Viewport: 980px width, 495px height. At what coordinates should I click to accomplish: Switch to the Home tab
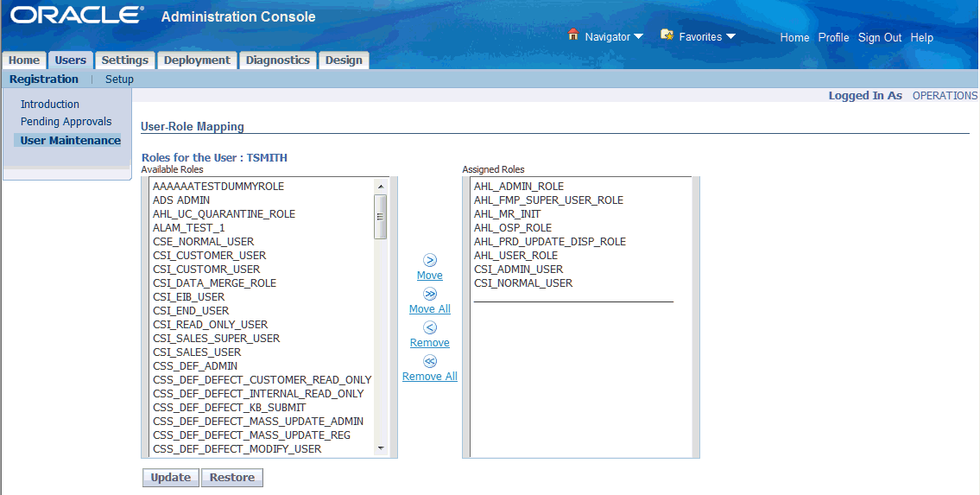[24, 60]
